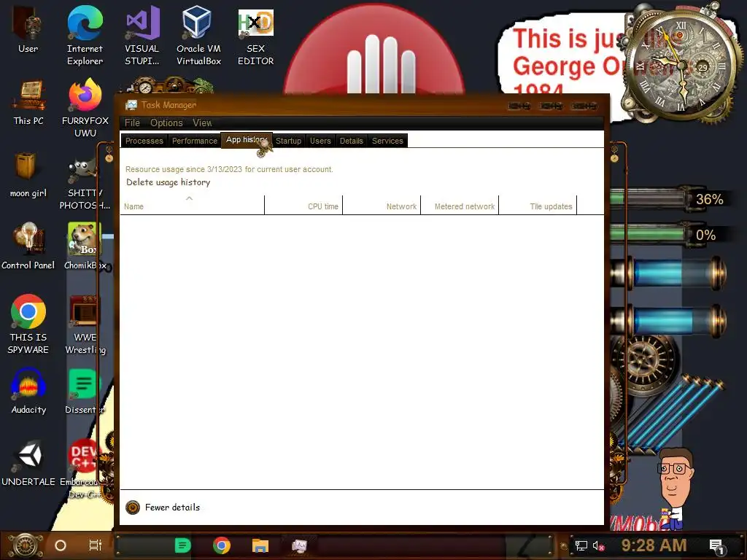Viewport: 747px width, 560px height.
Task: Open Chrome from the taskbar
Action: pos(222,545)
